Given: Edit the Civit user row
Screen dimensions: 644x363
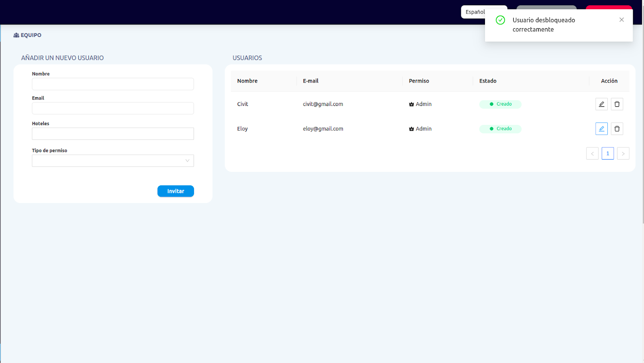Looking at the screenshot, I should [601, 104].
